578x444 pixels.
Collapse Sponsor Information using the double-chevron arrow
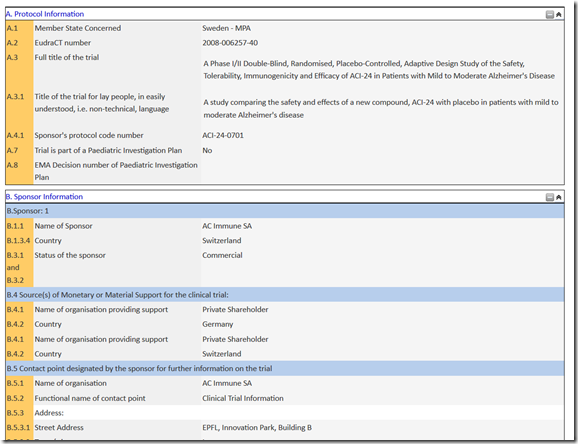coord(558,197)
